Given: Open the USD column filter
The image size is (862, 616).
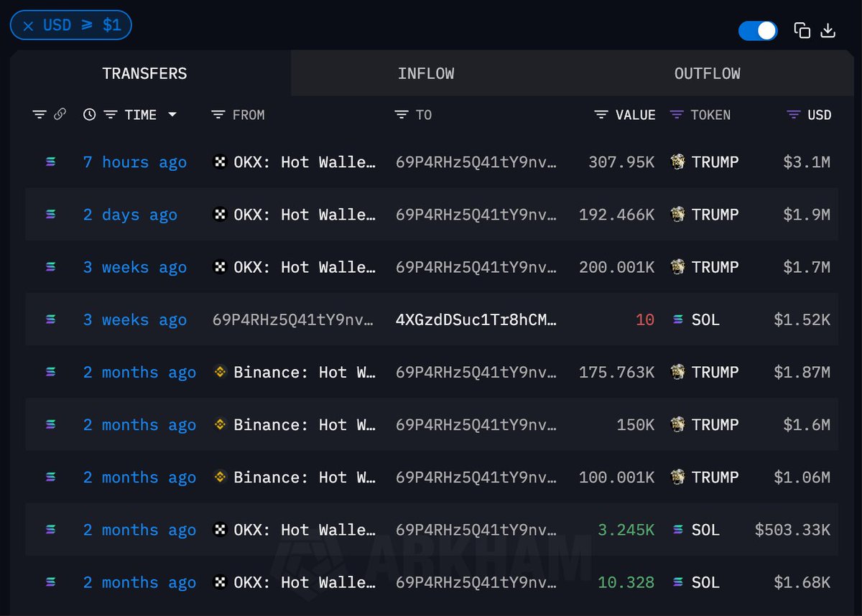Looking at the screenshot, I should point(794,115).
